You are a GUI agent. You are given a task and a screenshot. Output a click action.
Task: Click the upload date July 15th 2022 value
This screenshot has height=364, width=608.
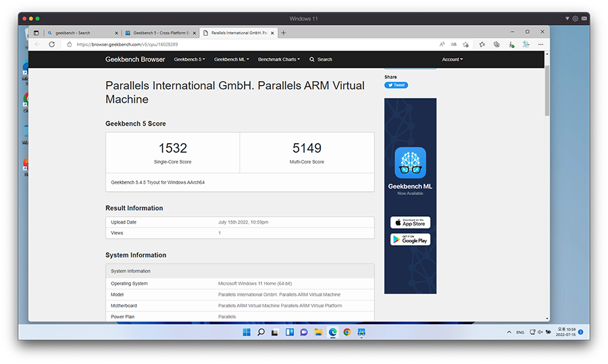tap(243, 222)
